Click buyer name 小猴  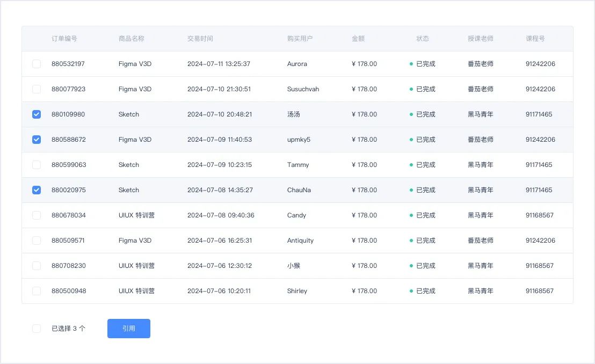[293, 266]
